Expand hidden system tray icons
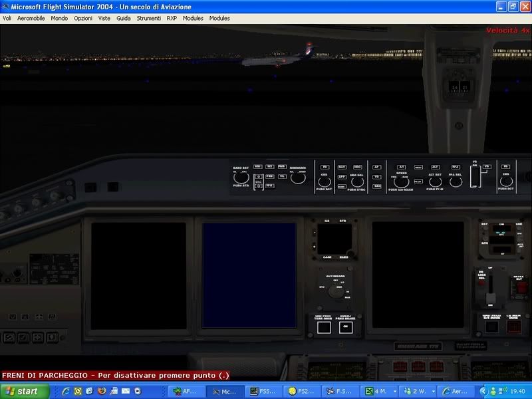 pos(483,391)
